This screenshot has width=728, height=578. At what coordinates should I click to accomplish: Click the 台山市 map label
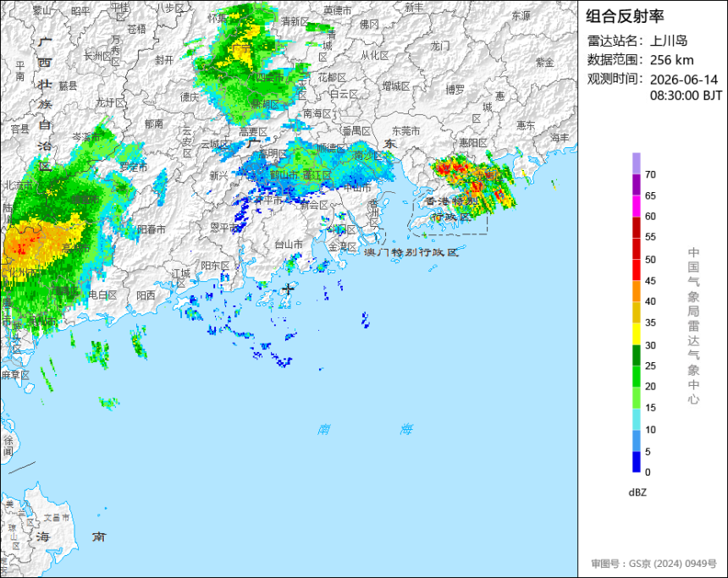coord(289,244)
